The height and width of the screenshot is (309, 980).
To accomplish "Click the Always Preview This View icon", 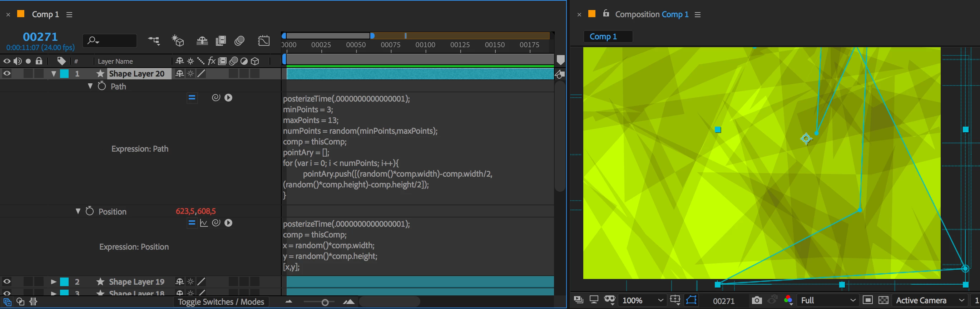I will pos(578,300).
